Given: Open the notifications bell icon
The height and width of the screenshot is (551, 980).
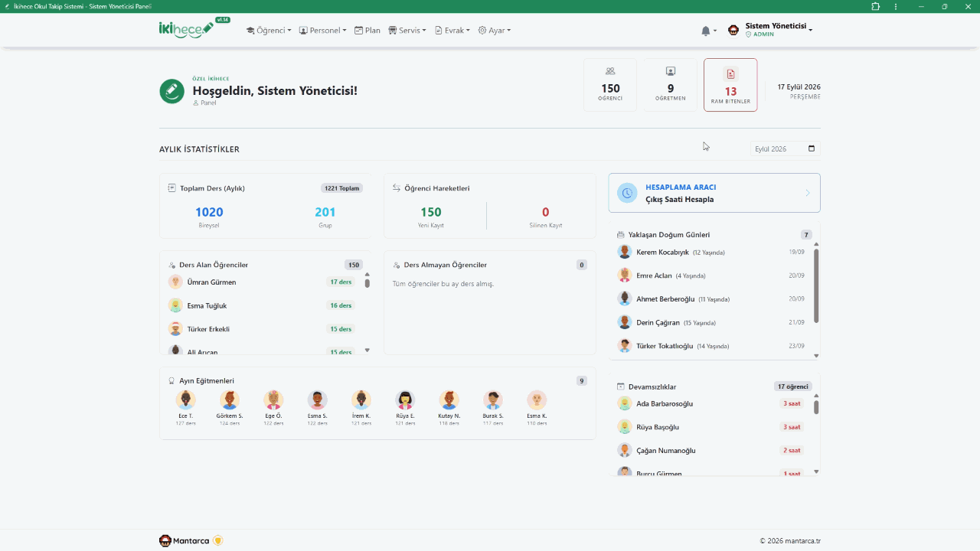Looking at the screenshot, I should coord(706,31).
